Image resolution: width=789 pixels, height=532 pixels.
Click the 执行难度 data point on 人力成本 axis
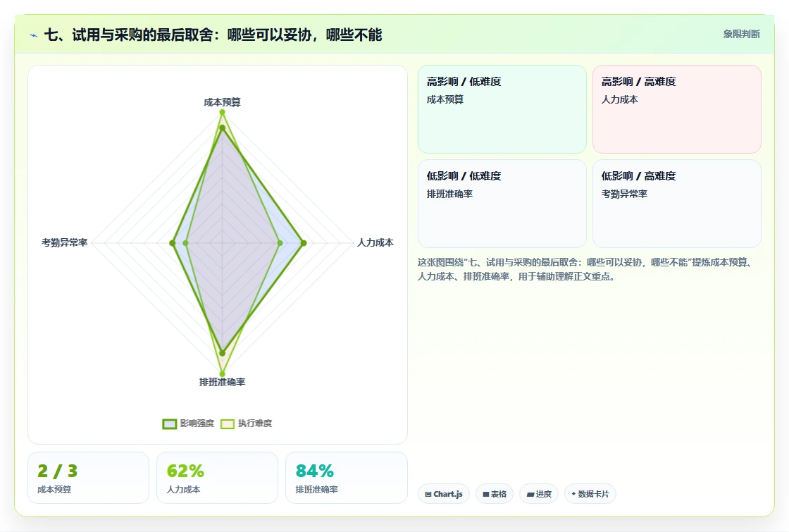(280, 243)
